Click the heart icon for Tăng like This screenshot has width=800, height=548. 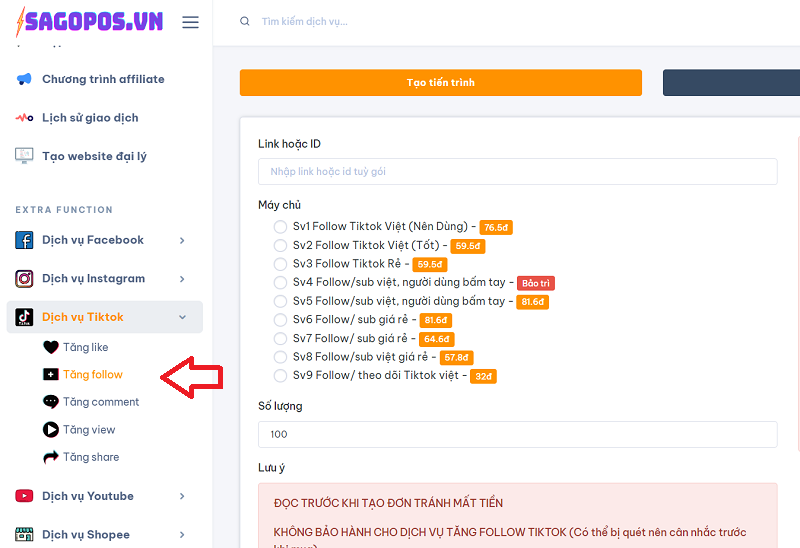point(51,347)
